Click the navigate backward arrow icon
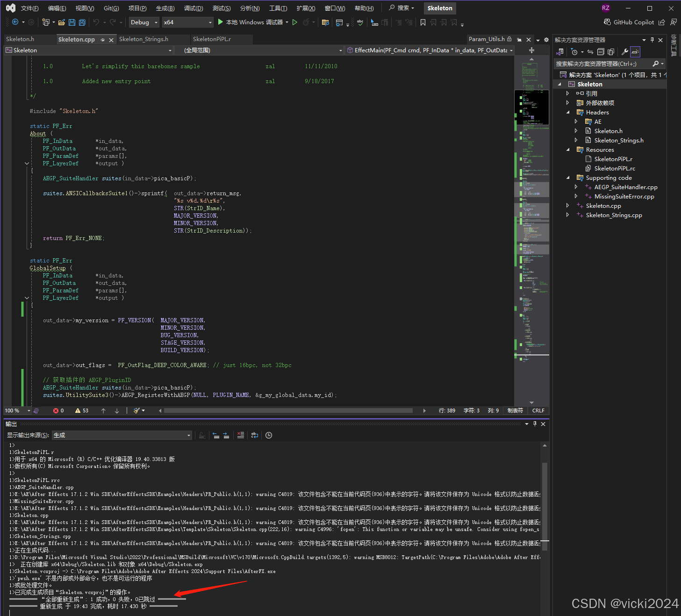 pos(15,22)
